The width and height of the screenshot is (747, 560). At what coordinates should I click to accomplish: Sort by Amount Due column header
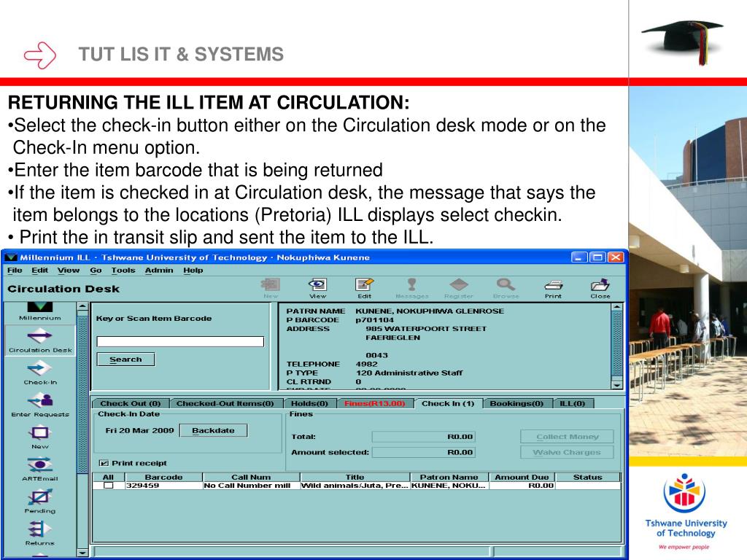(x=522, y=477)
